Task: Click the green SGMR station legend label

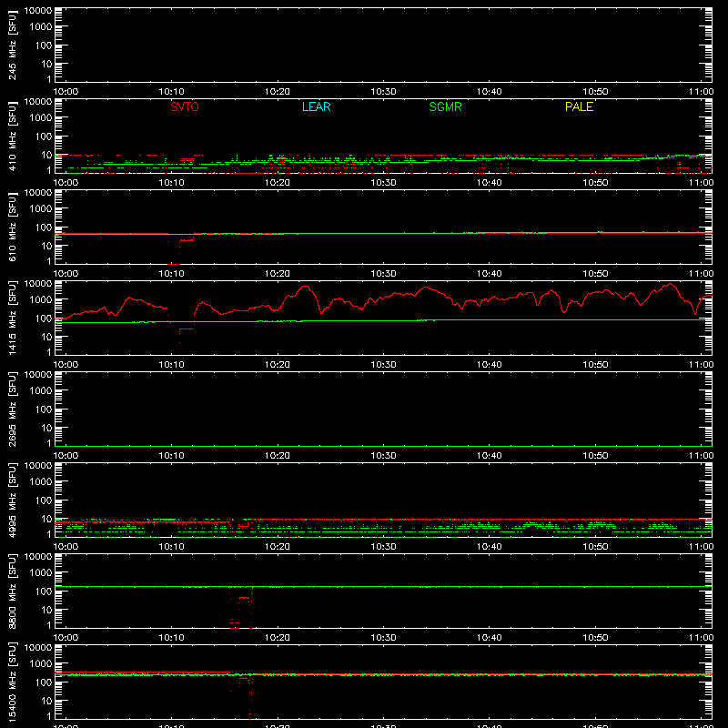Action: [445, 106]
